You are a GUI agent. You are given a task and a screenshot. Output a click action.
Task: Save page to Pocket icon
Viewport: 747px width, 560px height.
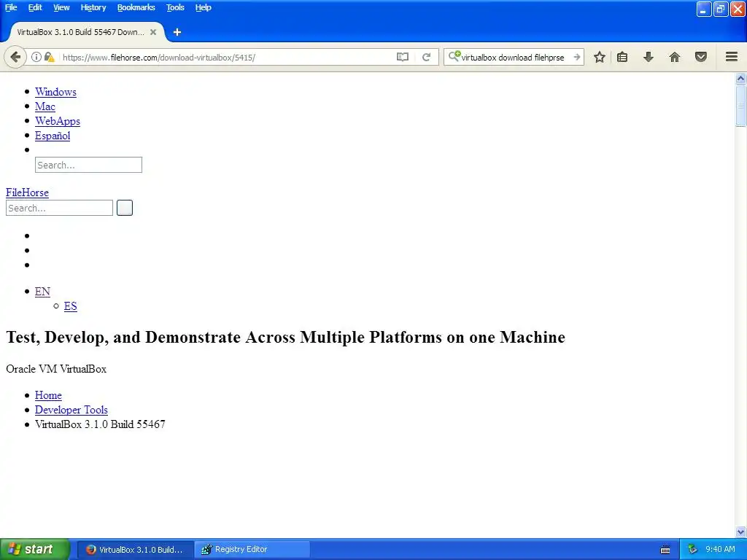pyautogui.click(x=701, y=57)
